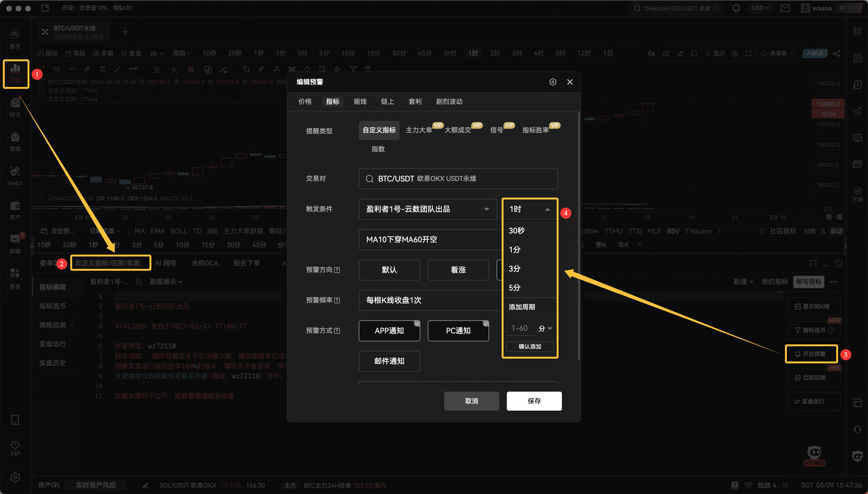Viewport: 868px width, 494px height.
Task: Click the filter funnel icon in drawing toolbar
Action: click(353, 69)
